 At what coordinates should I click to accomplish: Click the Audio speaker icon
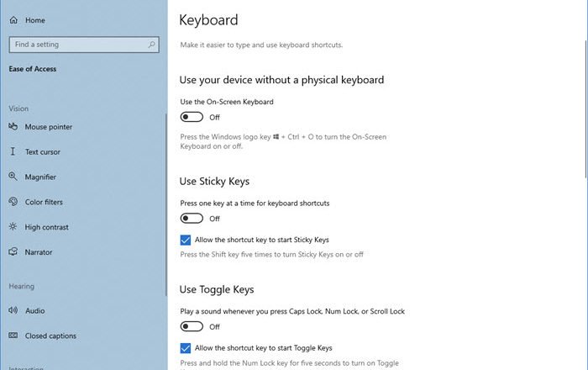[13, 311]
